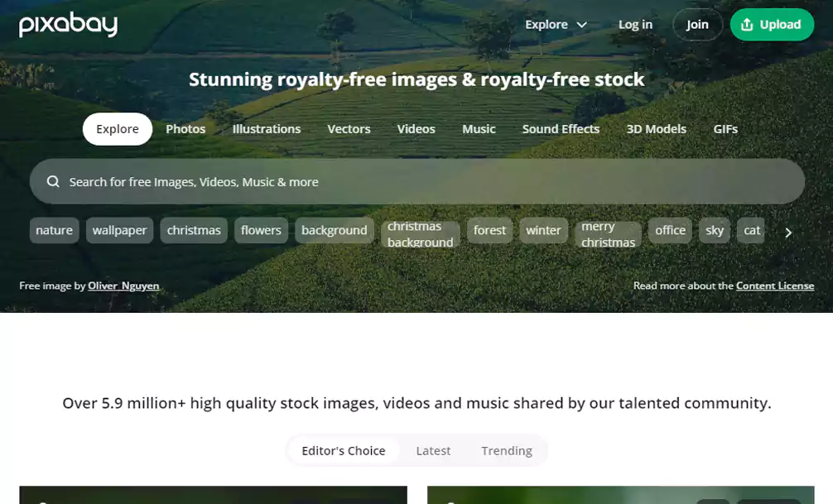
Task: Focus the search for free images field
Action: coord(414,182)
